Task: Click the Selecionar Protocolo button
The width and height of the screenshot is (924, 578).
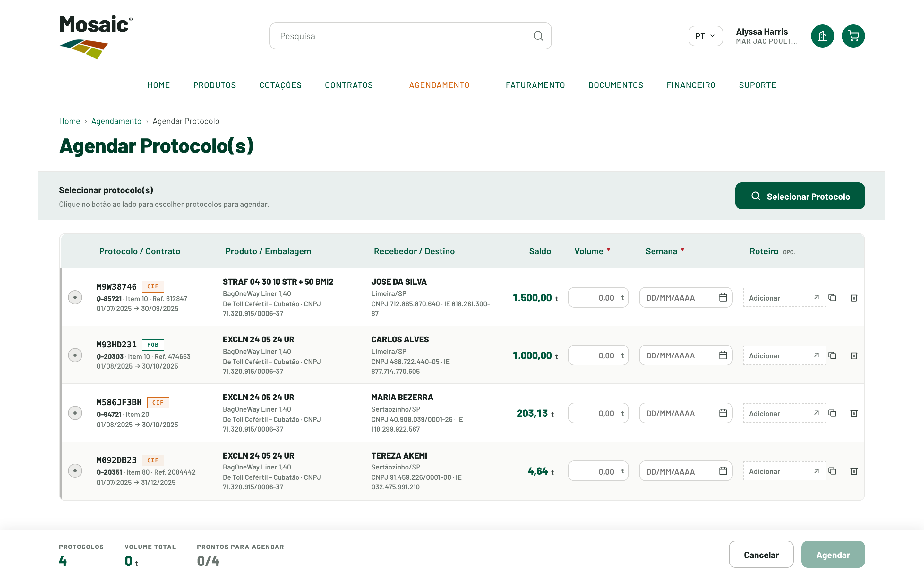Action: [x=800, y=196]
